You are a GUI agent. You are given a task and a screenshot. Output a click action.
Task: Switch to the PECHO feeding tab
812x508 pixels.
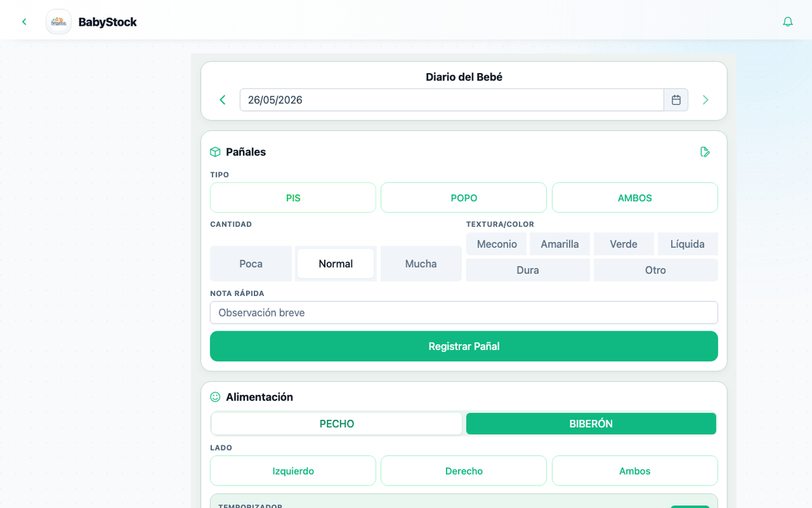337,423
